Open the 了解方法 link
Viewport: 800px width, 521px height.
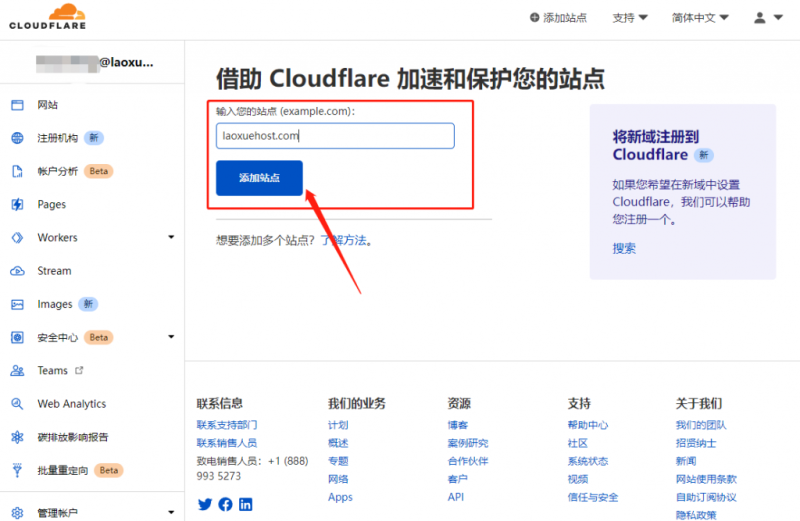(343, 240)
